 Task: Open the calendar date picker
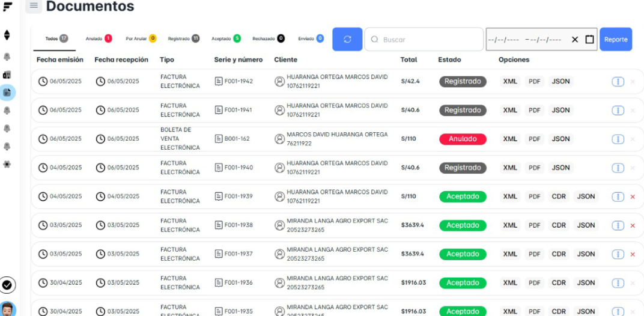589,40
